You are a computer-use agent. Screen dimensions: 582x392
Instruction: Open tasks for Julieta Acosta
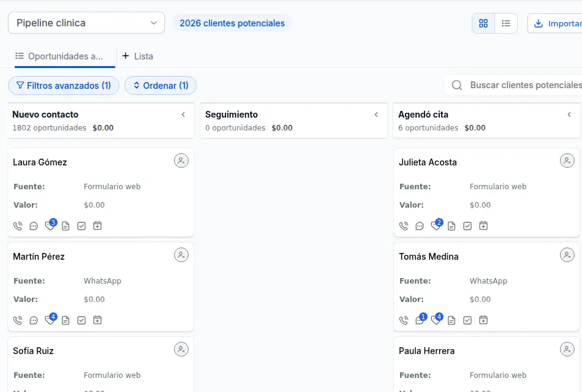[467, 226]
